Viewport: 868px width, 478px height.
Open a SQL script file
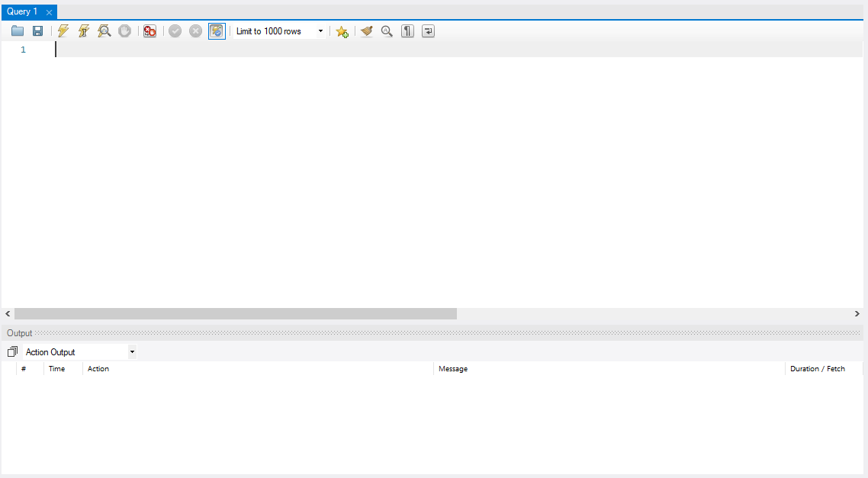17,30
